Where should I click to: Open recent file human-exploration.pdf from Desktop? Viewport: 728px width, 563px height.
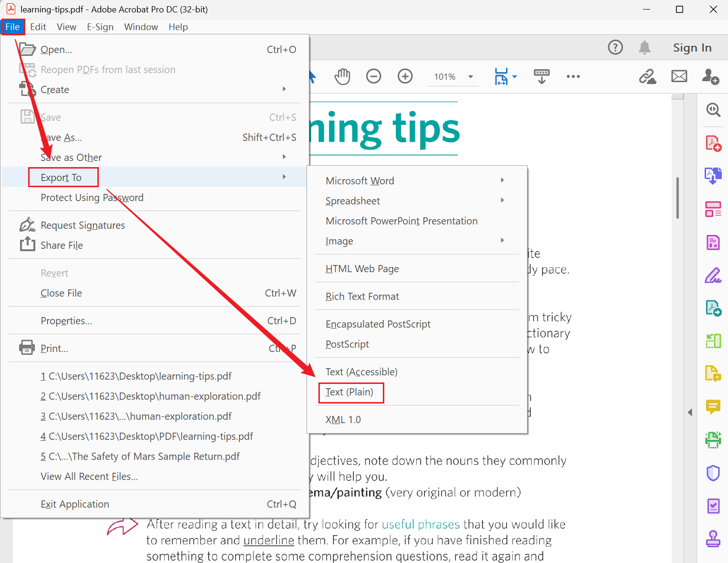[x=150, y=396]
